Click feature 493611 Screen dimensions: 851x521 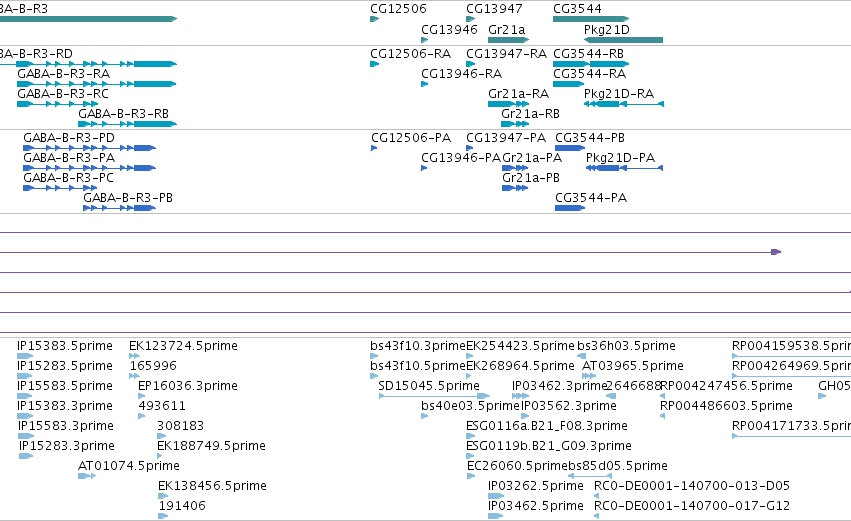[x=162, y=406]
